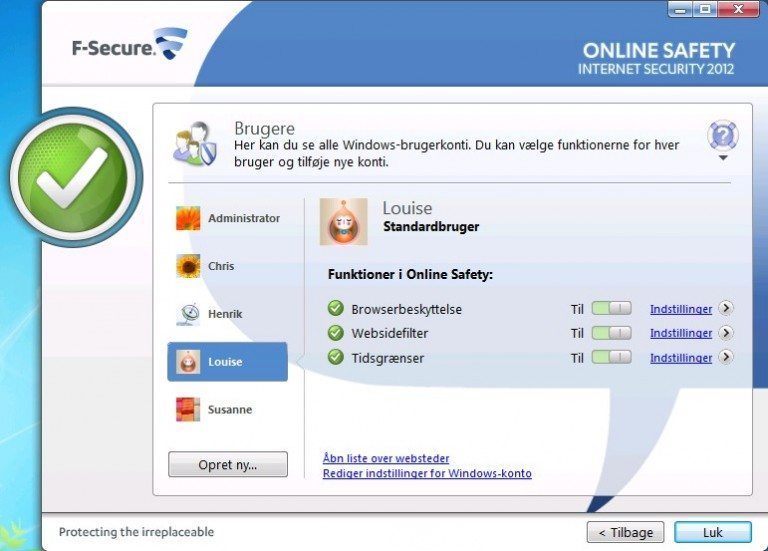Screen dimensions: 768x551
Task: Click the Opret ny... button
Action: pos(228,464)
